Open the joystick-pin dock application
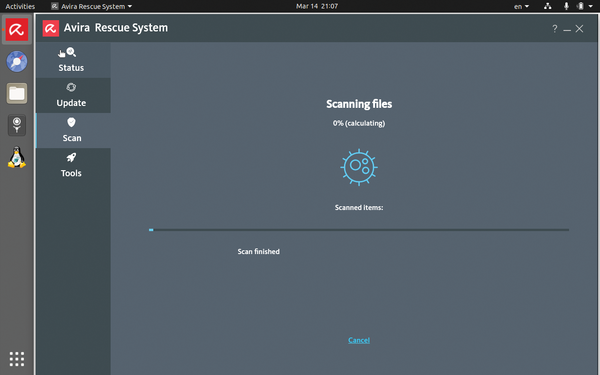Image resolution: width=600 pixels, height=375 pixels. tap(17, 125)
